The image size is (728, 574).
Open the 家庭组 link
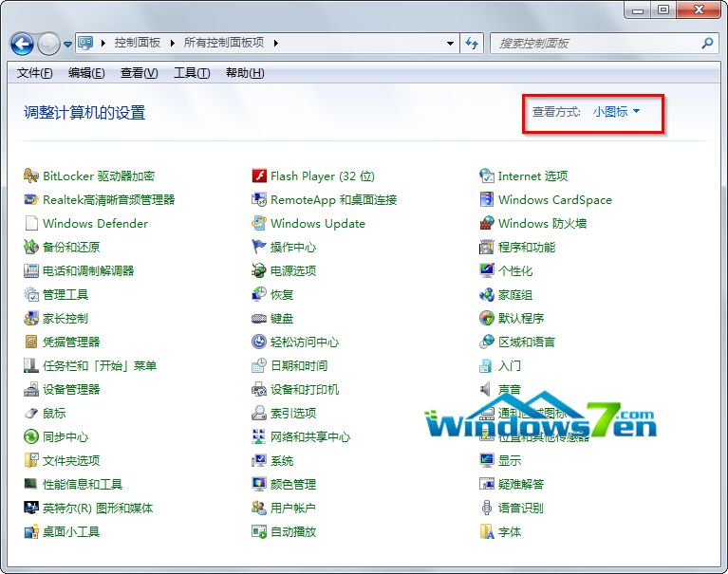tap(515, 295)
